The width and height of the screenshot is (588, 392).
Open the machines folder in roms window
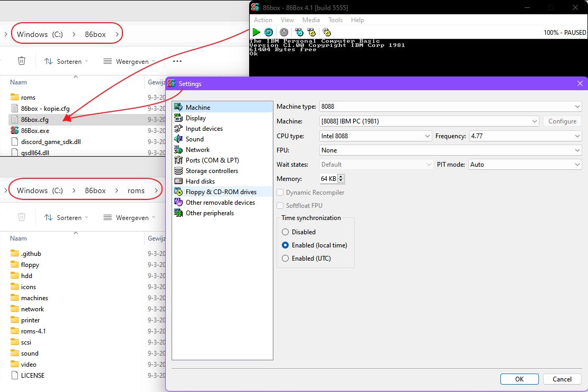34,298
